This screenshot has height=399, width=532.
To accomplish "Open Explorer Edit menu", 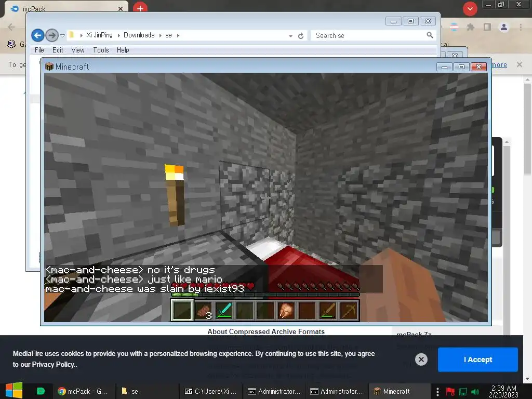I will [58, 50].
